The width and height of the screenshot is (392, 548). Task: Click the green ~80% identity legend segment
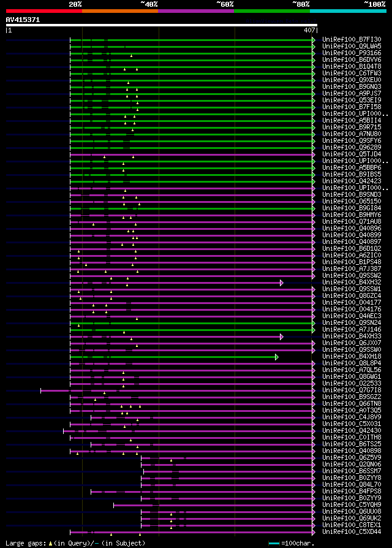click(x=272, y=11)
